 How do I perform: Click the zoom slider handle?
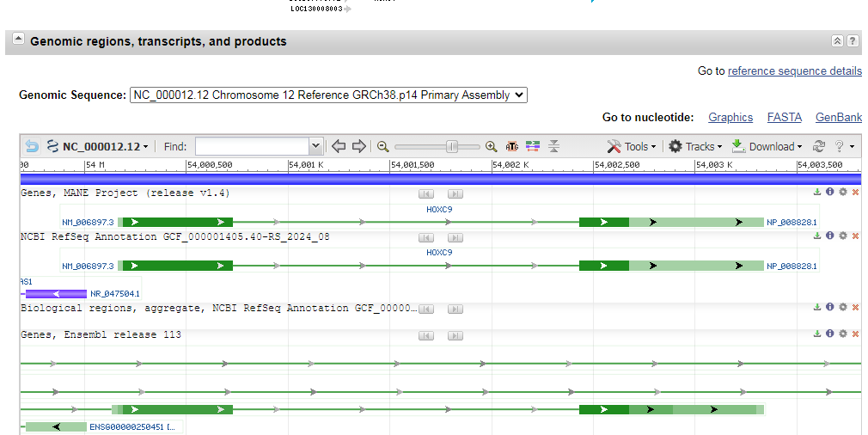452,147
